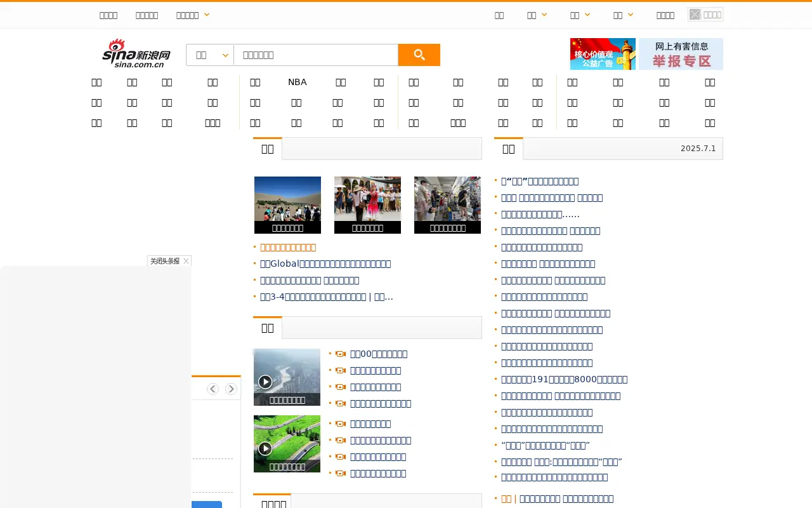This screenshot has width=812, height=508.
Task: Play the green winding road video
Action: 287,444
